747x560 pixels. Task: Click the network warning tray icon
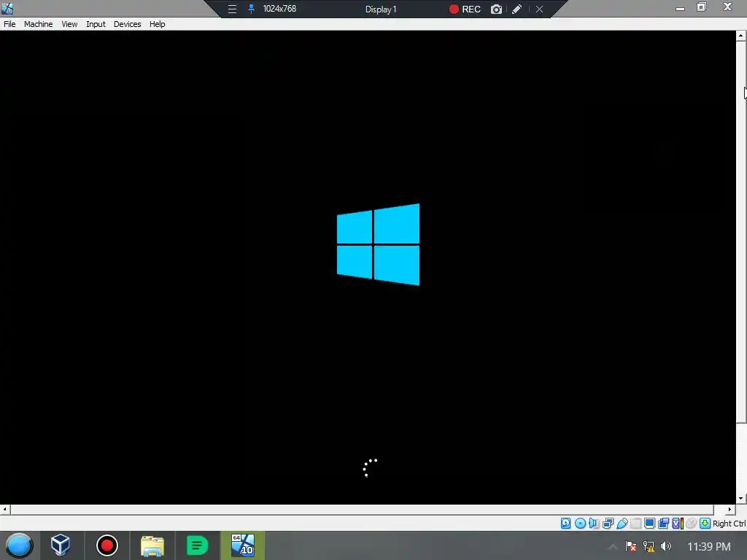pos(649,546)
